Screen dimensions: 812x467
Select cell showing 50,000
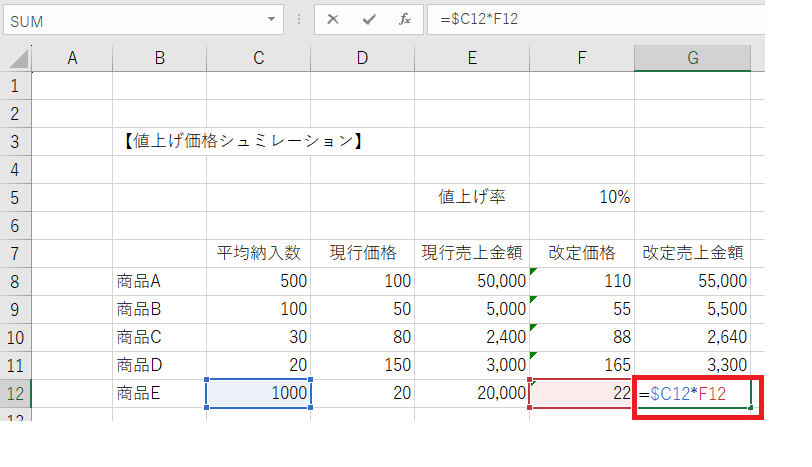pos(472,281)
